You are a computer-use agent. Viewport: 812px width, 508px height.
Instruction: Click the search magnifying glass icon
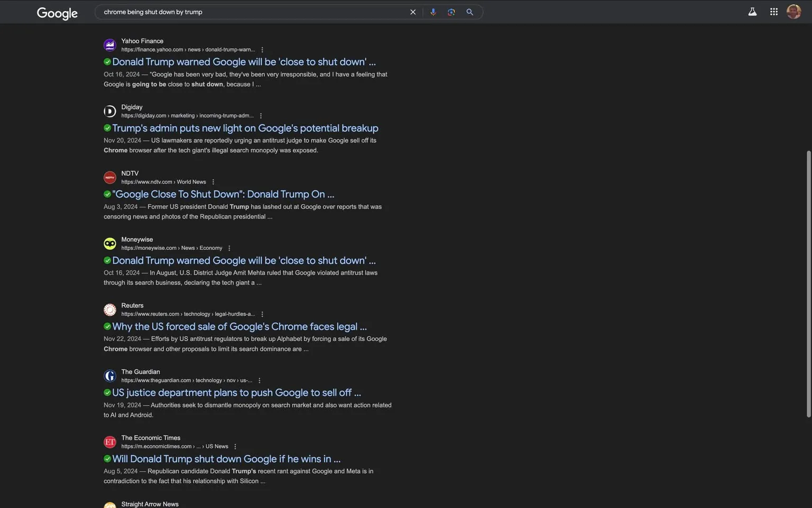pos(469,12)
